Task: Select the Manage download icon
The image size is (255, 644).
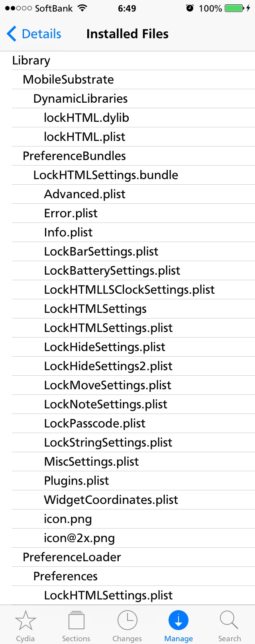Action: (178, 621)
